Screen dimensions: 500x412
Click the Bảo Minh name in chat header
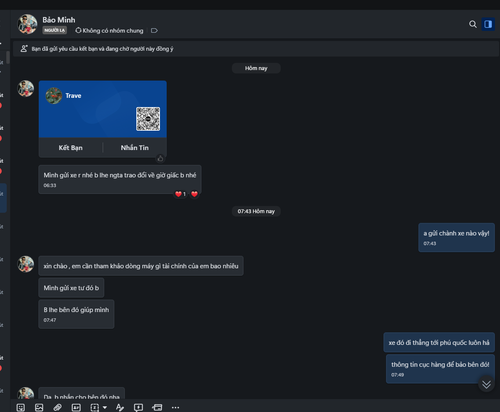[59, 20]
